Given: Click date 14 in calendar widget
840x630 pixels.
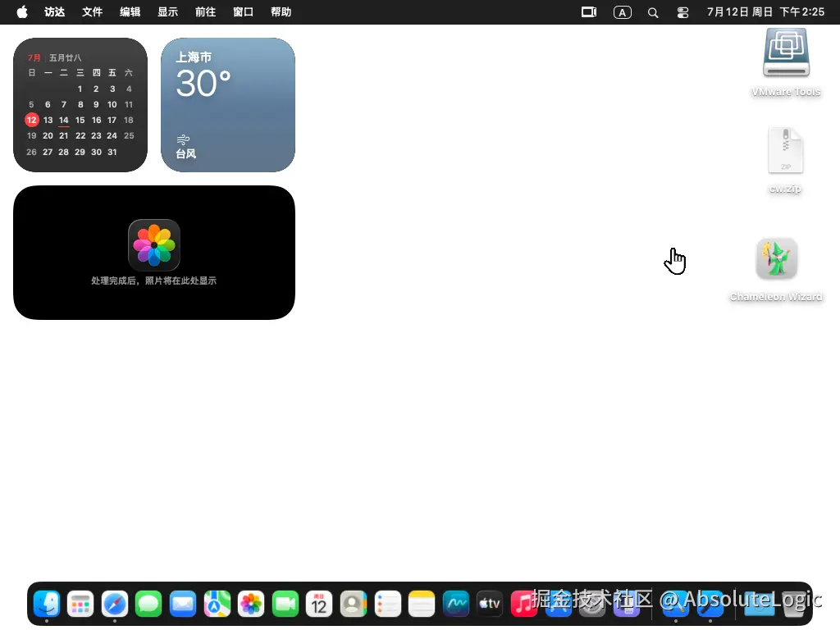Looking at the screenshot, I should pyautogui.click(x=64, y=120).
